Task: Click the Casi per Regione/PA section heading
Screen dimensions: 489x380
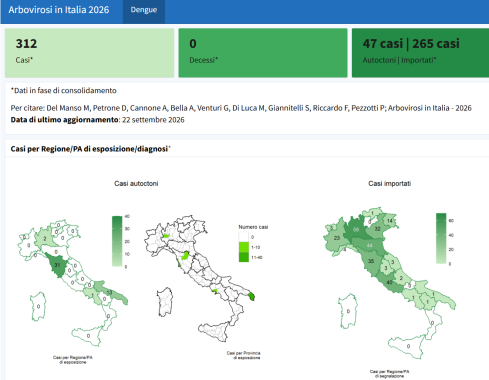Action: [90, 149]
